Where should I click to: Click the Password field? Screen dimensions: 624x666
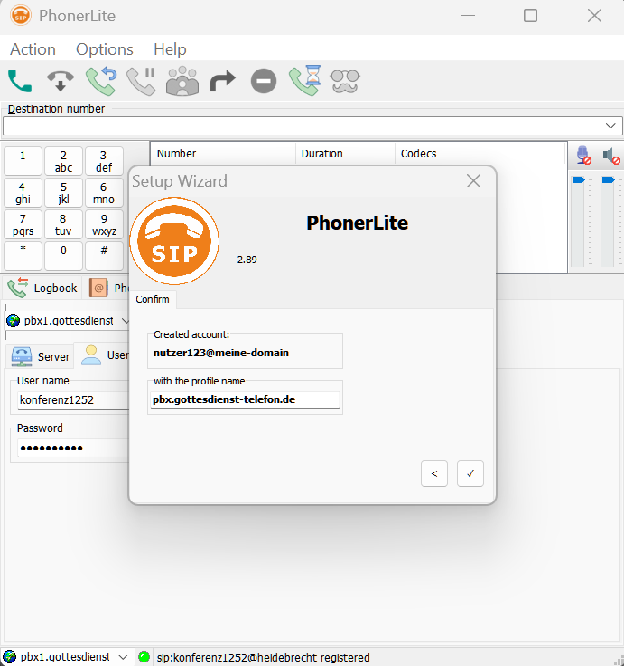click(x=73, y=448)
